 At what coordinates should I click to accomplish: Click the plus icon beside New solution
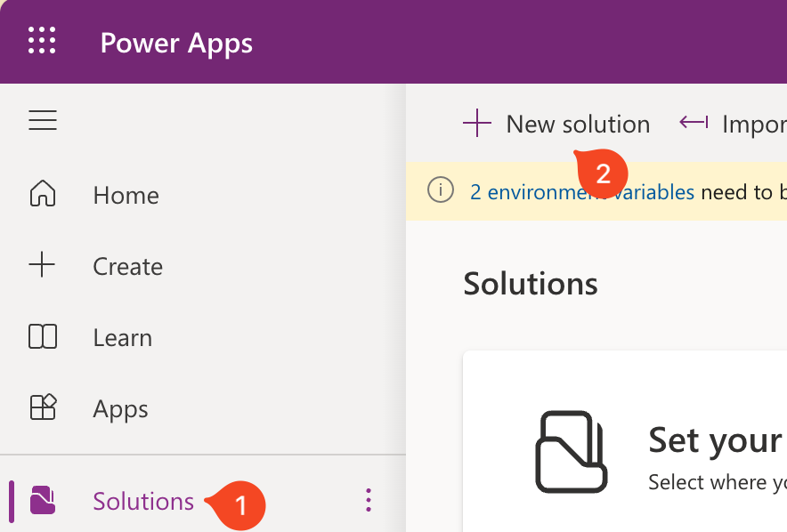click(477, 124)
